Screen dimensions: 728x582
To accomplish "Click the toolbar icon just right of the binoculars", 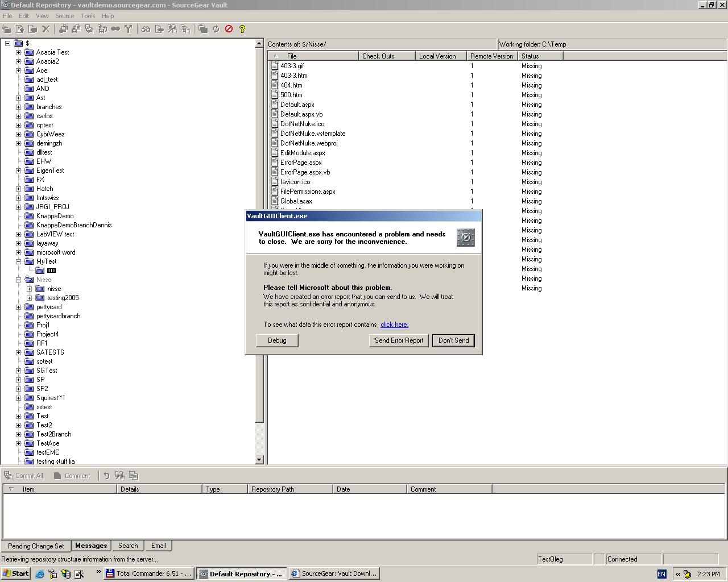I will (159, 29).
